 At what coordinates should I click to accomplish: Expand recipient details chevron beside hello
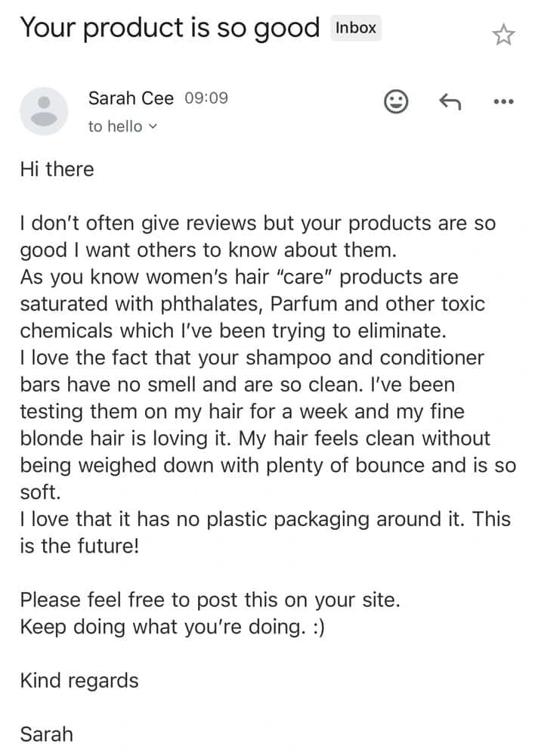pyautogui.click(x=153, y=127)
